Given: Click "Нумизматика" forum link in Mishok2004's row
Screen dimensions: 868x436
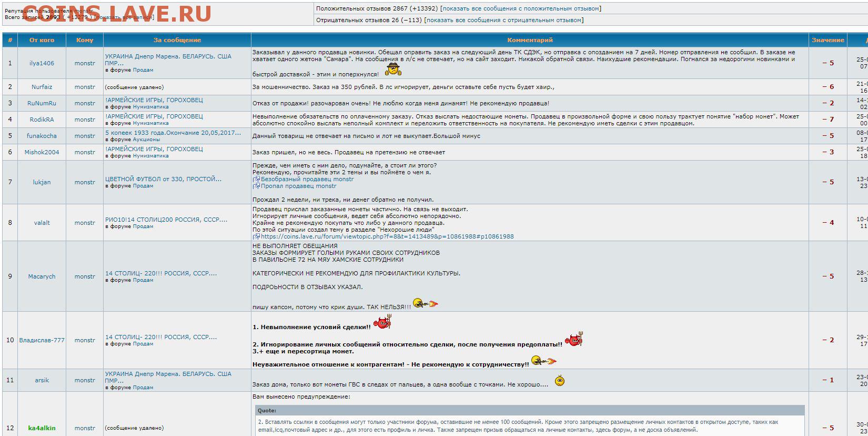Looking at the screenshot, I should click(x=151, y=156).
